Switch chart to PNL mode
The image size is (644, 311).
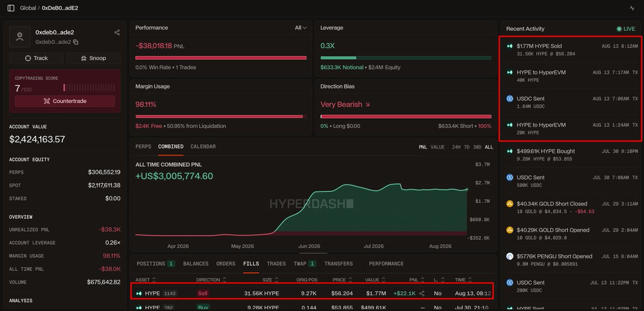pos(423,147)
